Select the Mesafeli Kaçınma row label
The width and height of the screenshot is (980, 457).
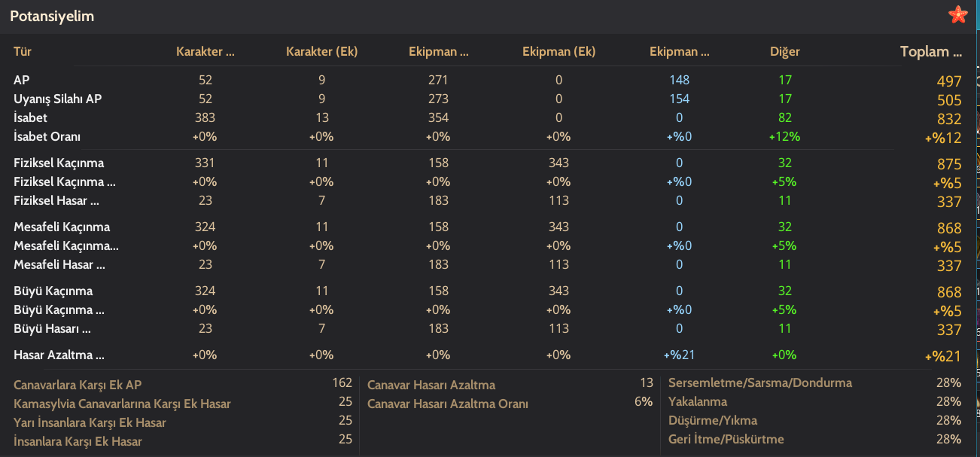pyautogui.click(x=62, y=227)
